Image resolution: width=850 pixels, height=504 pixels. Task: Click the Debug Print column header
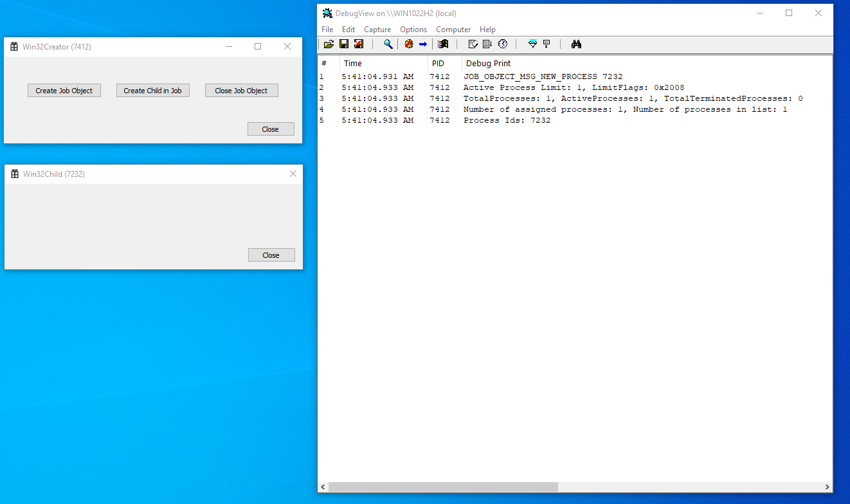[647, 64]
